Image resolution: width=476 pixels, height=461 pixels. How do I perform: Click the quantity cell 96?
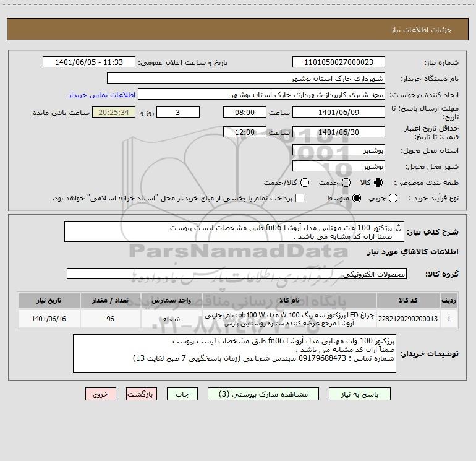pos(110,319)
